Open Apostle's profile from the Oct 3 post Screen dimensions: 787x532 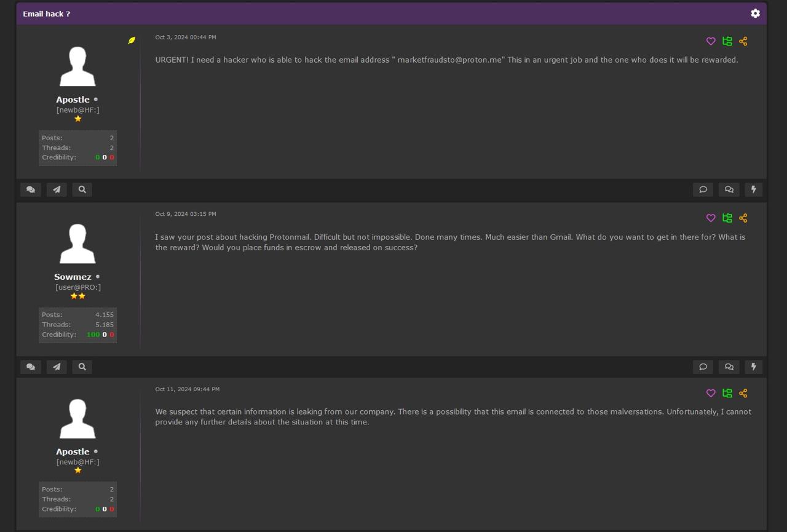point(73,100)
